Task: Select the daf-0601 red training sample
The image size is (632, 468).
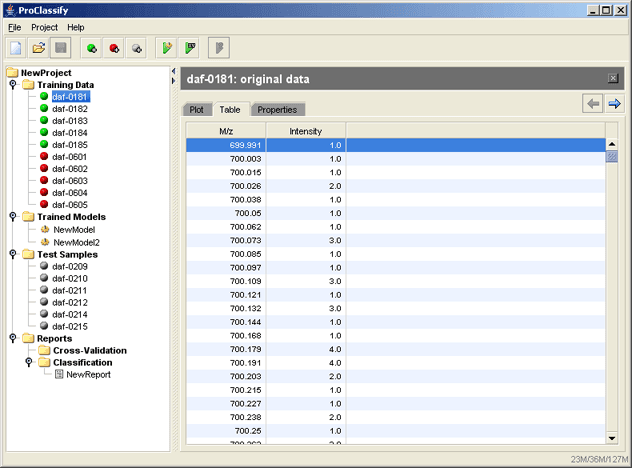Action: pos(69,157)
